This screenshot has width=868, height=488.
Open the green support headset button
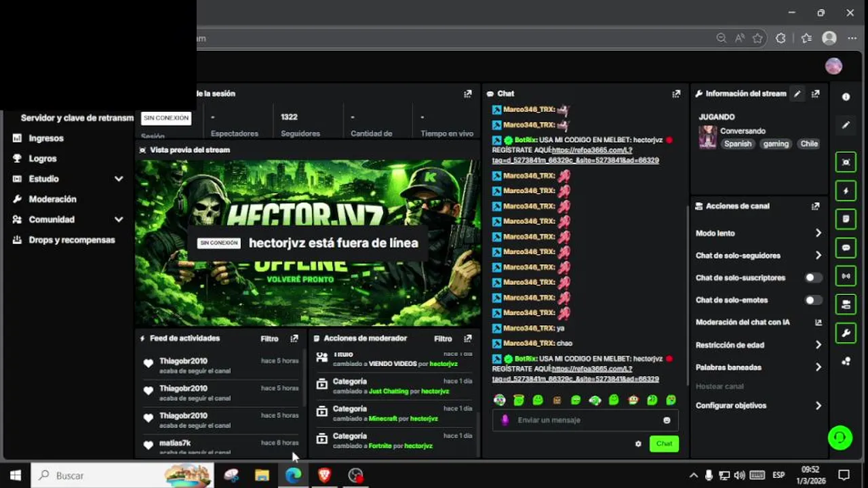click(x=840, y=437)
